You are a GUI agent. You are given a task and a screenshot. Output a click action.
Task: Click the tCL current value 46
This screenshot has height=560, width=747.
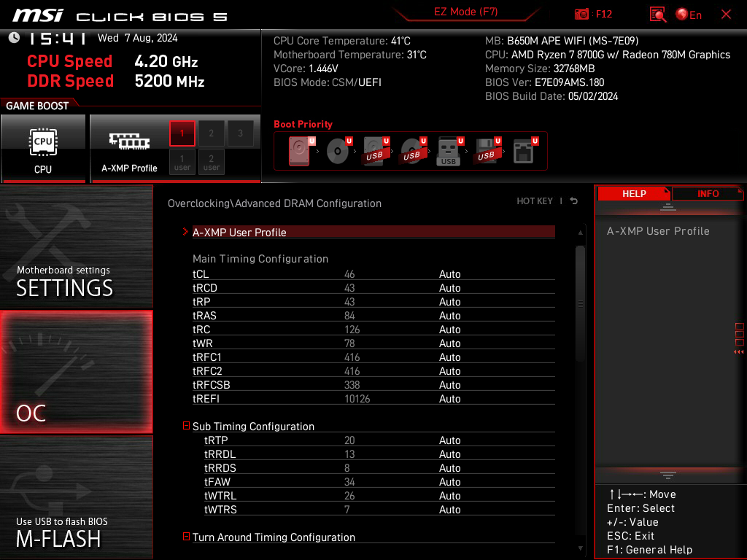(x=349, y=274)
